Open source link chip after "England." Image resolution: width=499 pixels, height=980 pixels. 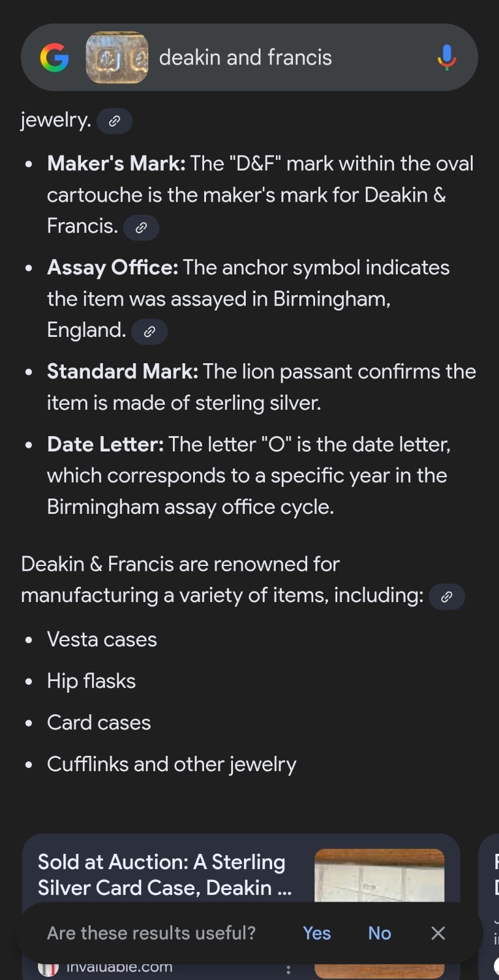click(149, 331)
